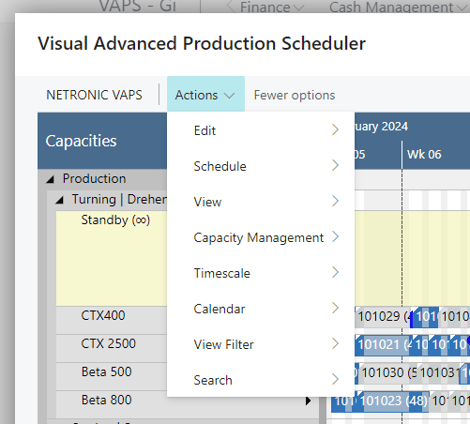Image resolution: width=470 pixels, height=424 pixels.
Task: Open the View Filter submenu
Action: 261,344
